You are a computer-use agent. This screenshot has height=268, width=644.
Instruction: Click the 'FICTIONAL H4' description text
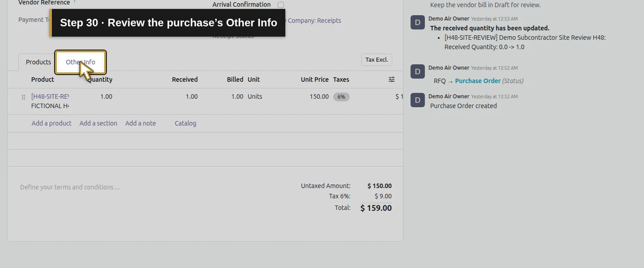click(x=50, y=106)
